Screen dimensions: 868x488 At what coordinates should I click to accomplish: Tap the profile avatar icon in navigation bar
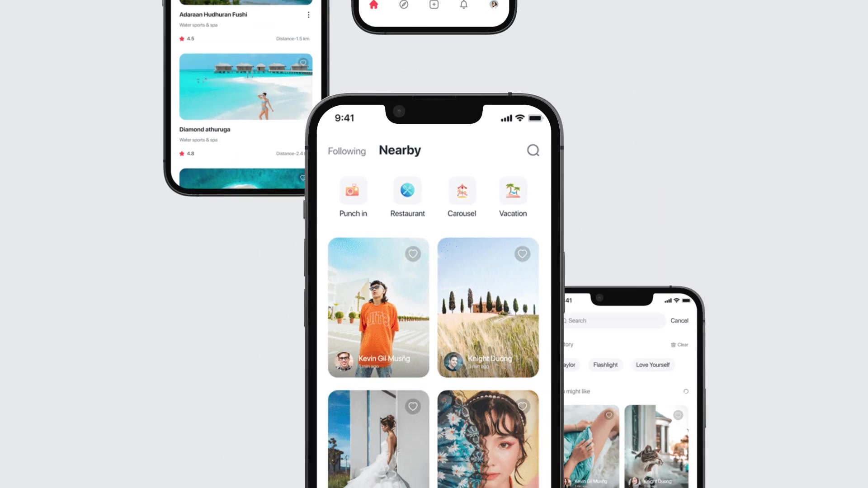[494, 5]
